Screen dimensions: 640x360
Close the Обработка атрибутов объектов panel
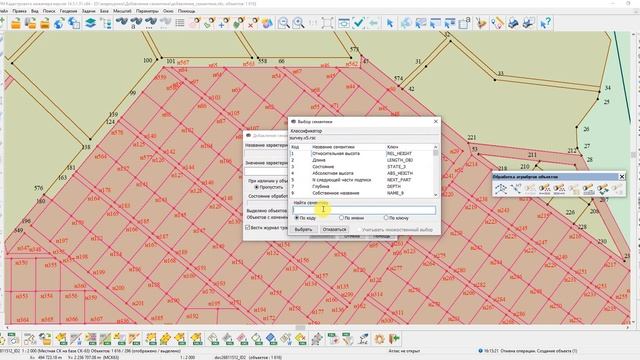622,177
